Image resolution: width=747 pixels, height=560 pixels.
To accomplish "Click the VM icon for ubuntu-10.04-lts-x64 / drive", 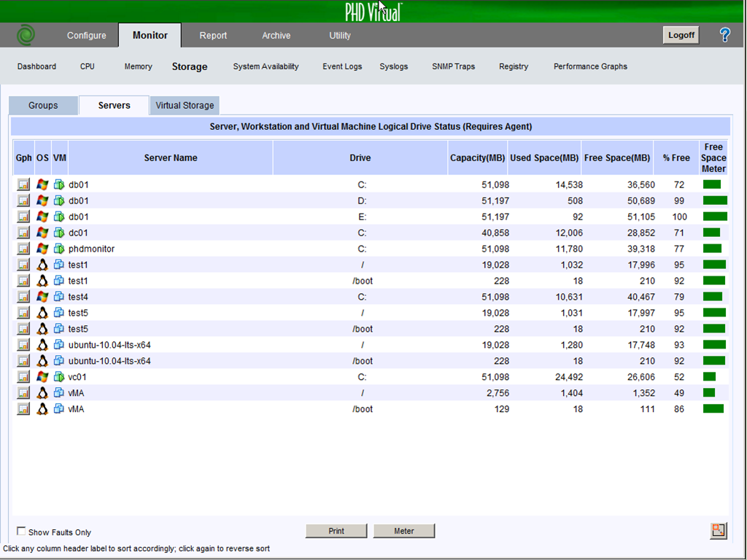I will [59, 346].
